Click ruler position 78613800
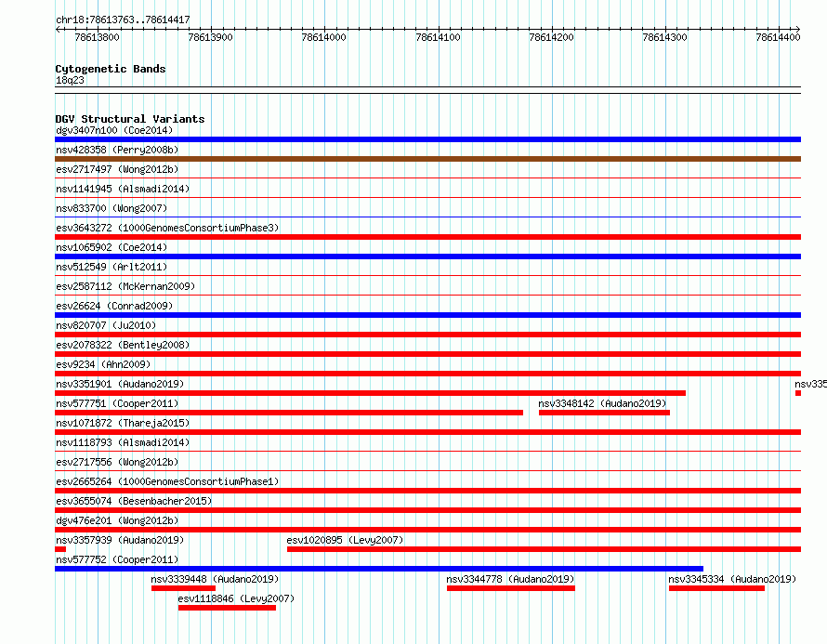The image size is (827, 644). (97, 37)
